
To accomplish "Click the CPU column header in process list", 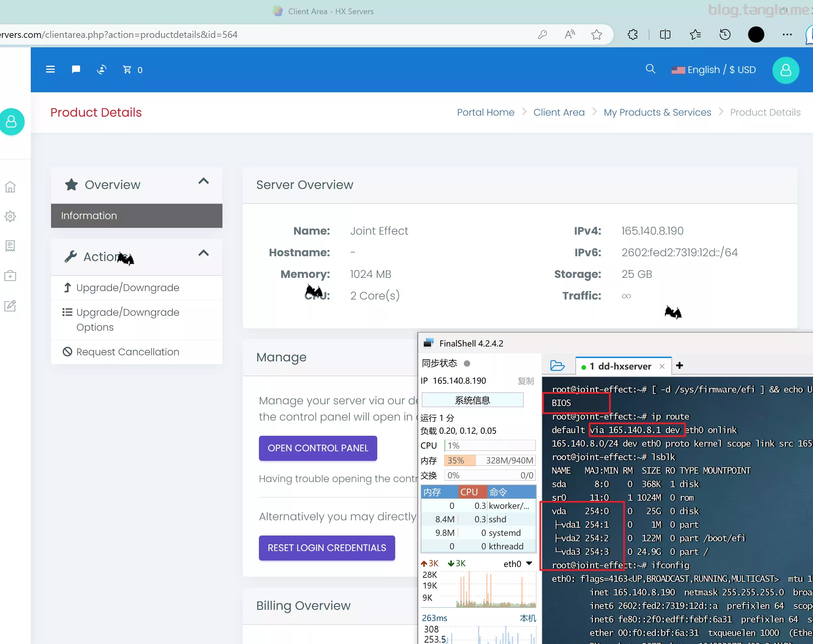I will click(473, 492).
